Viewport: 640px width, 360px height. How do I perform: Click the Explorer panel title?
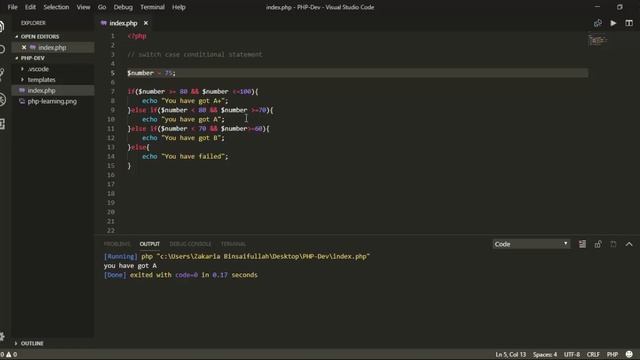(x=33, y=23)
